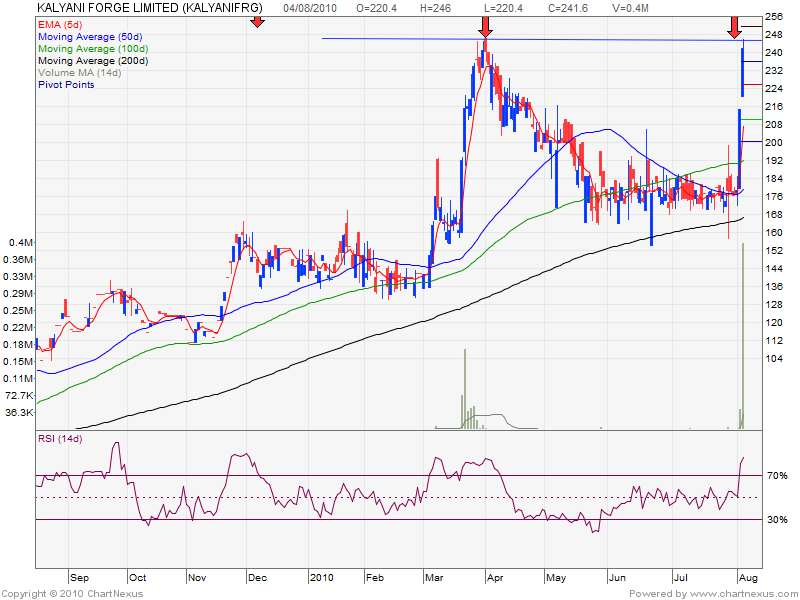Screen dimensions: 800x600
Task: Select the EMA (5d) legend entry
Action: (x=60, y=24)
